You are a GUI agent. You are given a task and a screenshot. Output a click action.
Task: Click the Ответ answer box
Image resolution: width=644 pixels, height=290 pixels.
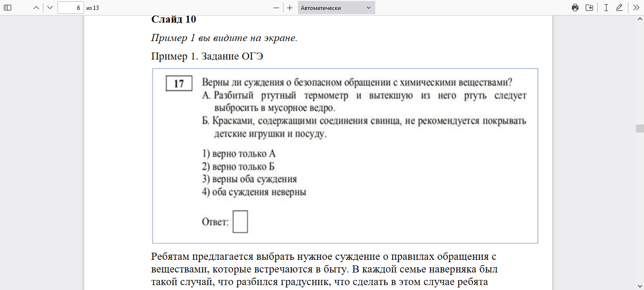pos(240,222)
